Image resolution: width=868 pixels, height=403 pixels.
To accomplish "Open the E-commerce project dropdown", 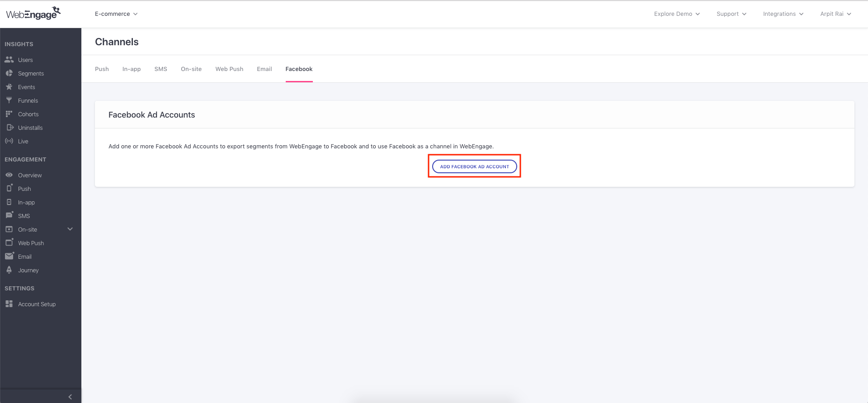I will point(116,14).
